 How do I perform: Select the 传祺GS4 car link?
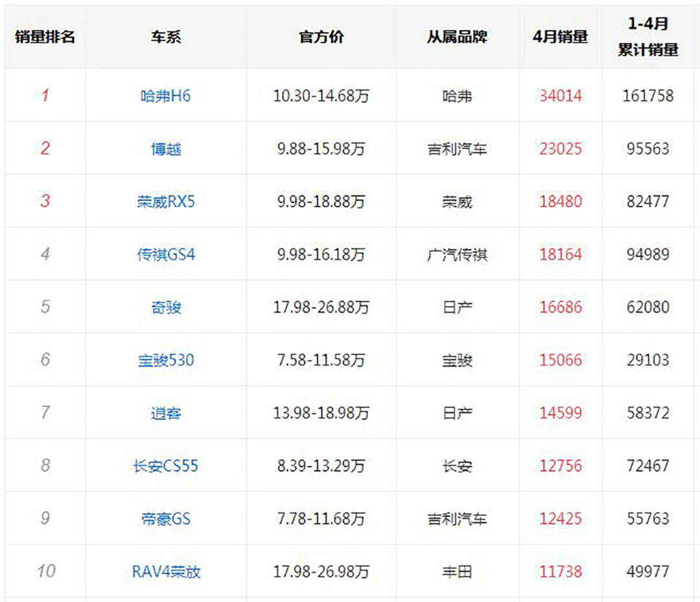click(x=166, y=255)
